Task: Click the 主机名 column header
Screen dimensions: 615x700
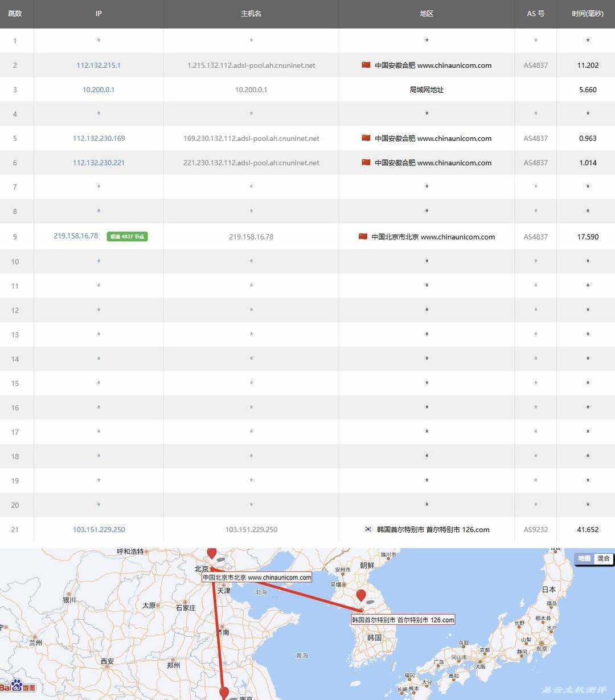Action: click(251, 14)
